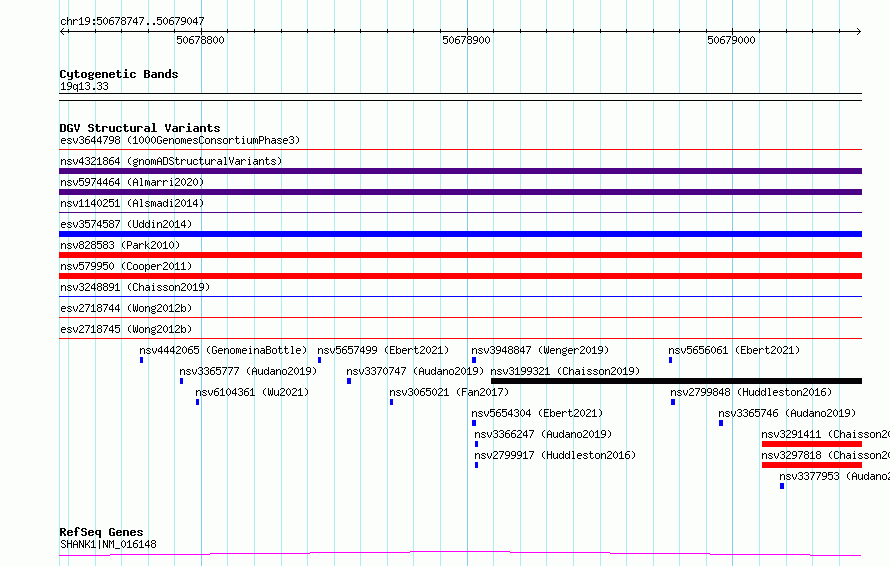Open nsv5656061 (Ebert2021) label

click(x=734, y=350)
